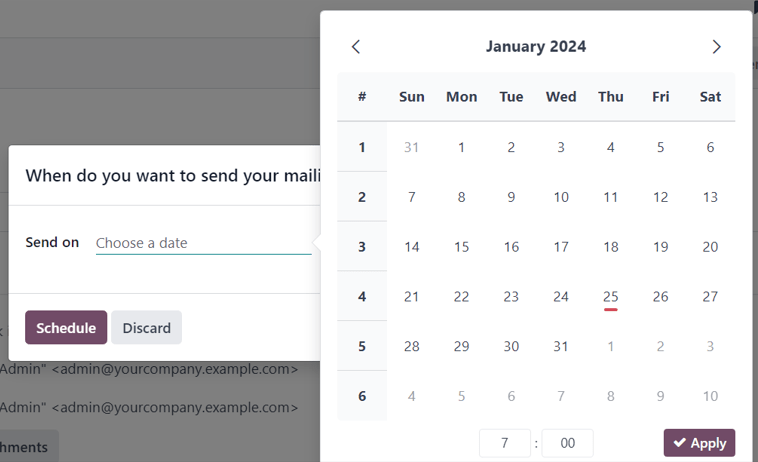
Task: Go to previous month in calendar
Action: [356, 47]
